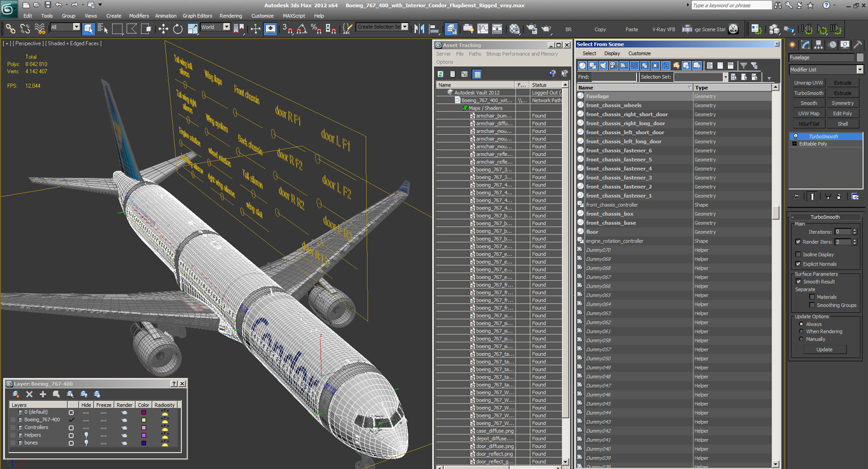Activate the Select Object tool

pyautogui.click(x=89, y=29)
